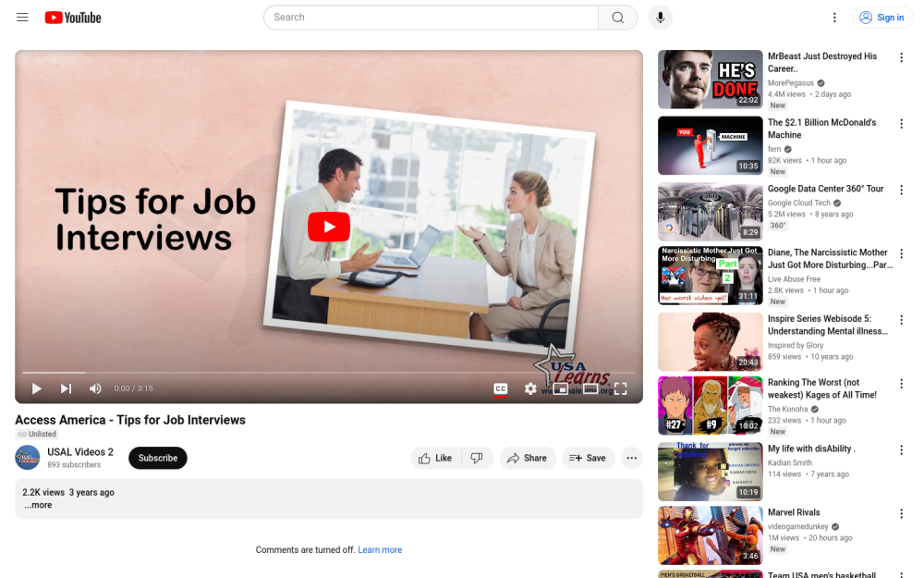The height and width of the screenshot is (578, 924).
Task: Skip to next video with Next button
Action: click(66, 388)
